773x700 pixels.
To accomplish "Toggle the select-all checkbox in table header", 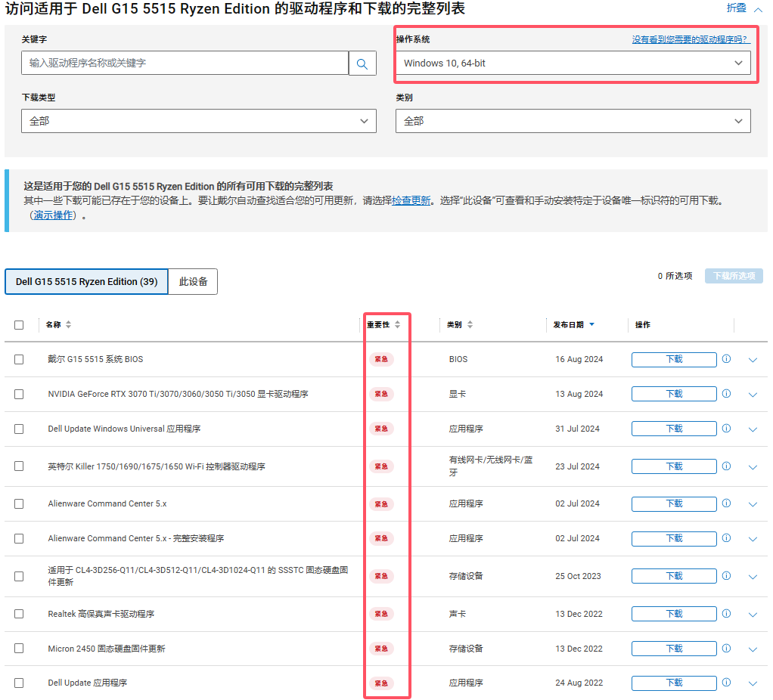I will pos(19,324).
